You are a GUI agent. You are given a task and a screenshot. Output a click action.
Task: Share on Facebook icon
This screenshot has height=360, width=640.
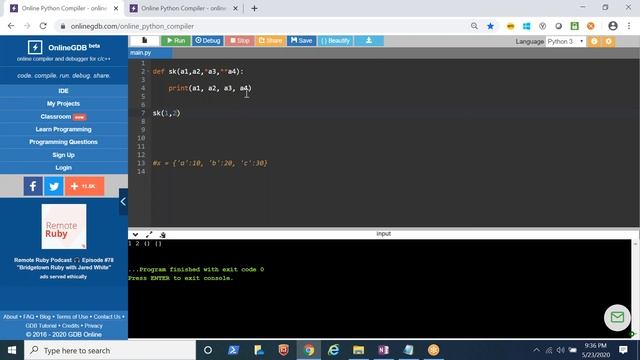click(33, 186)
